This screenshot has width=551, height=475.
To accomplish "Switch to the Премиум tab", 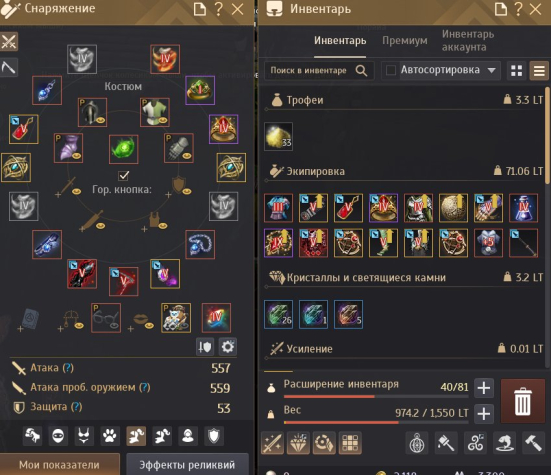I will tap(405, 41).
